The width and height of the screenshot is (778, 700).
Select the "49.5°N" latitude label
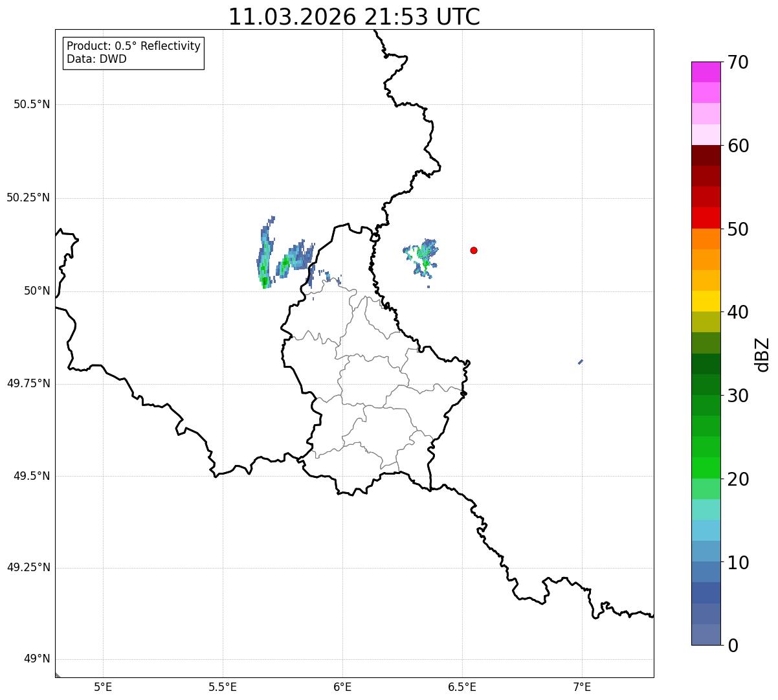[32, 476]
